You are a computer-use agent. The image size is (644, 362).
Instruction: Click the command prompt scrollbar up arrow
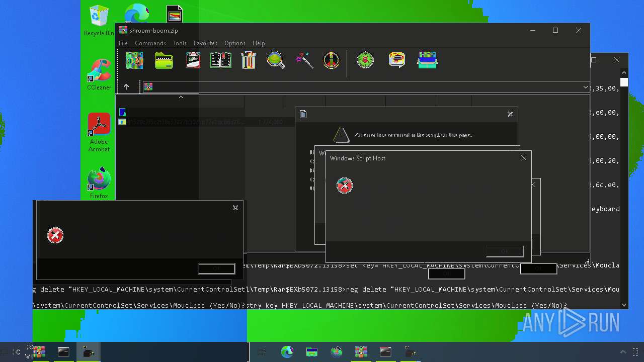click(624, 72)
